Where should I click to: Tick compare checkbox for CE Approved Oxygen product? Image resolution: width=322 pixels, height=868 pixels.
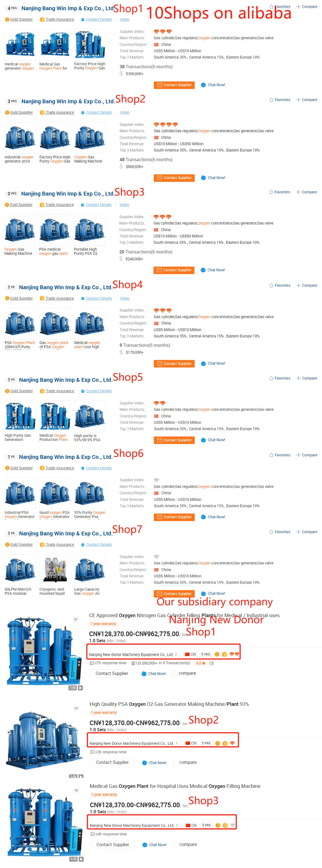click(175, 673)
